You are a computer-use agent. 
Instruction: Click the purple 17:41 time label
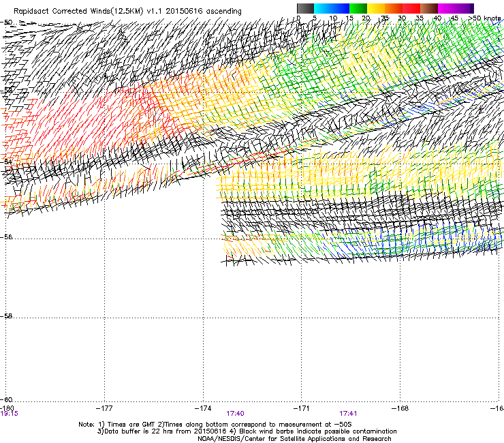click(348, 414)
